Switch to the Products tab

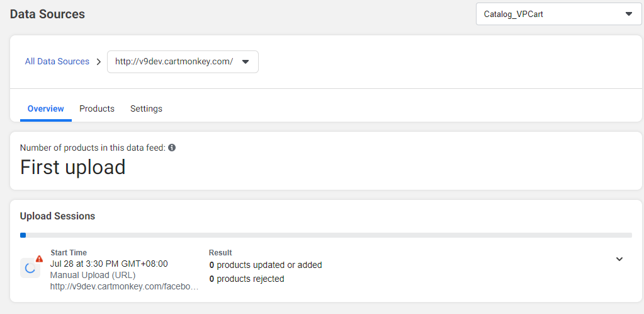pyautogui.click(x=97, y=108)
